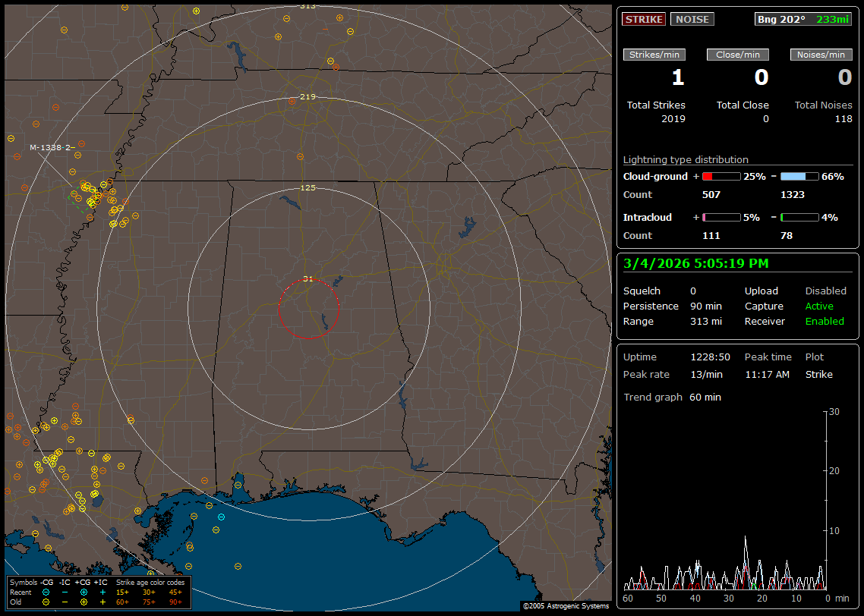This screenshot has height=616, width=864.
Task: Click the recent +IC plus symbol in legend
Action: coord(102,592)
